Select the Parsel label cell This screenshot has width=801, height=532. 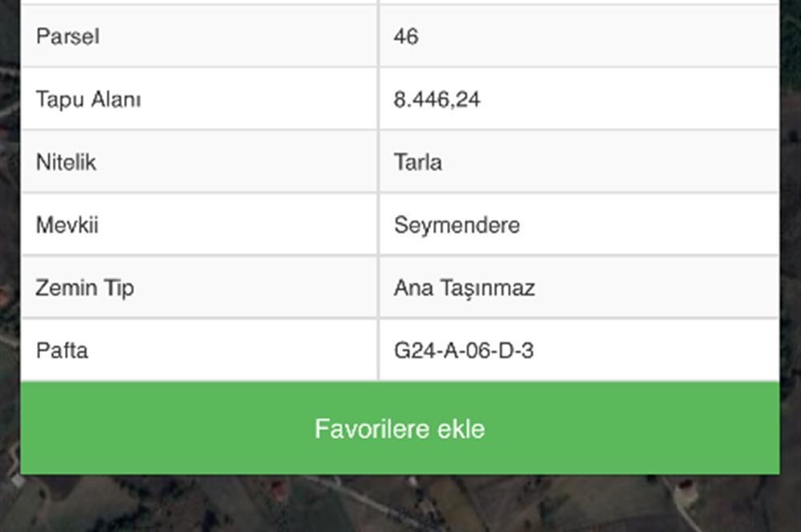click(x=199, y=36)
